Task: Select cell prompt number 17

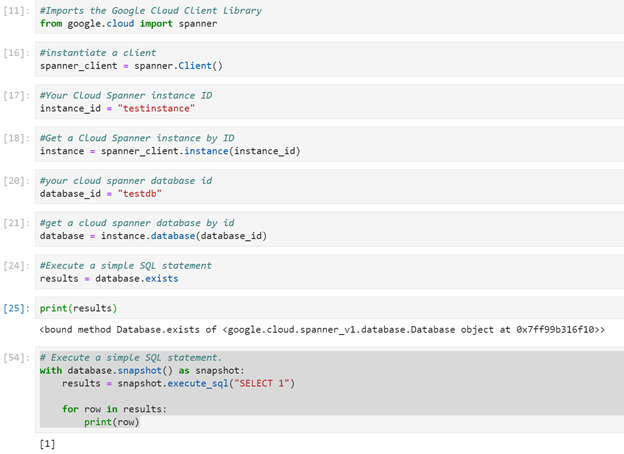Action: [x=16, y=95]
